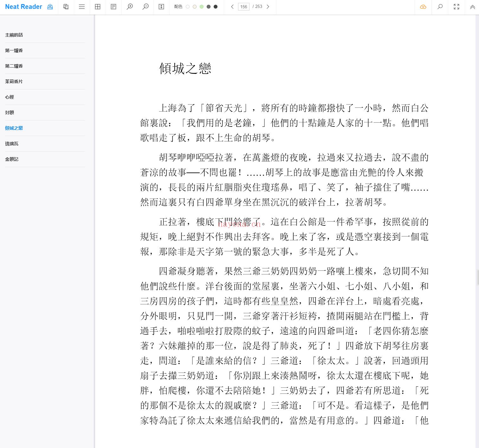Open the notes page icon
Screen dimensions: 479x448
113,7
